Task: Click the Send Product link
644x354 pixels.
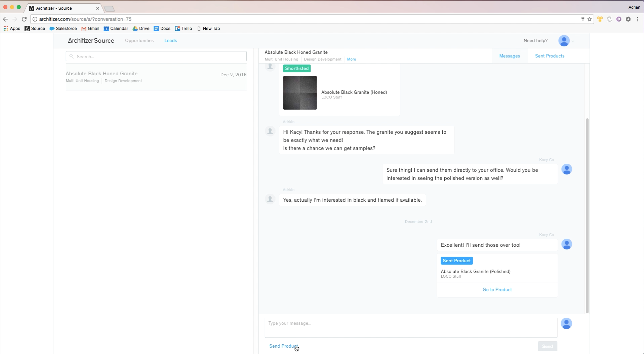Action: 283,346
